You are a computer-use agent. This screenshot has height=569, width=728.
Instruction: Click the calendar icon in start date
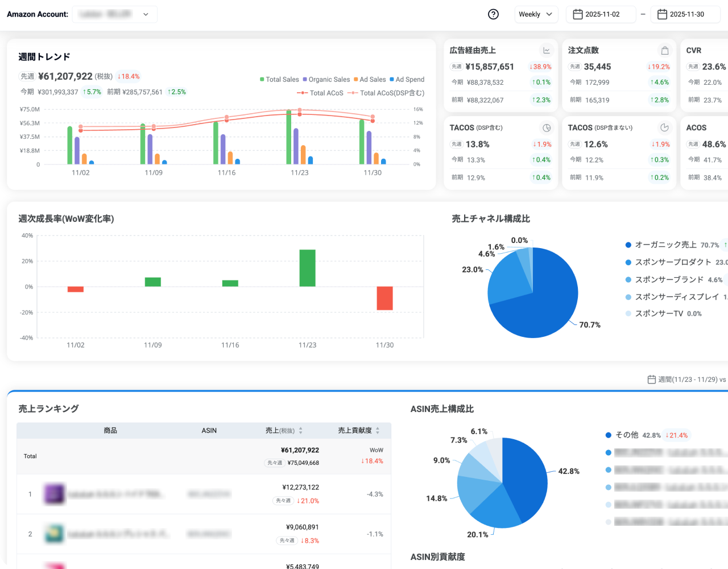coord(577,14)
